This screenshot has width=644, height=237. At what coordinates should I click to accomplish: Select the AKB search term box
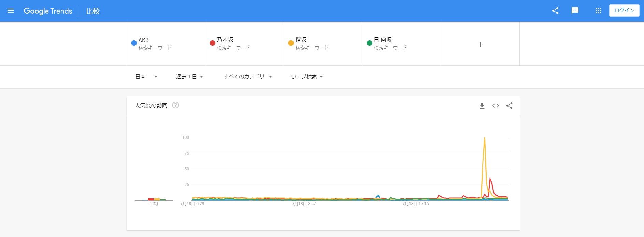click(x=166, y=43)
